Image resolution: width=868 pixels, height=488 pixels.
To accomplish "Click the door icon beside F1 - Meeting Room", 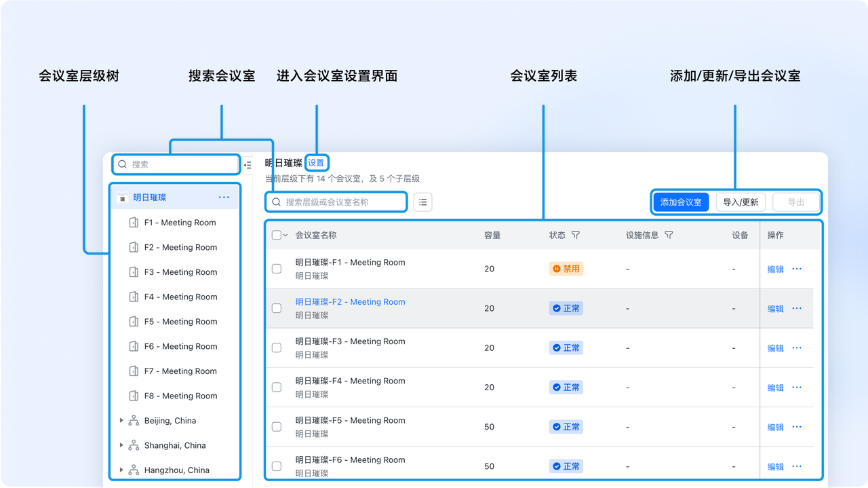I will click(134, 223).
